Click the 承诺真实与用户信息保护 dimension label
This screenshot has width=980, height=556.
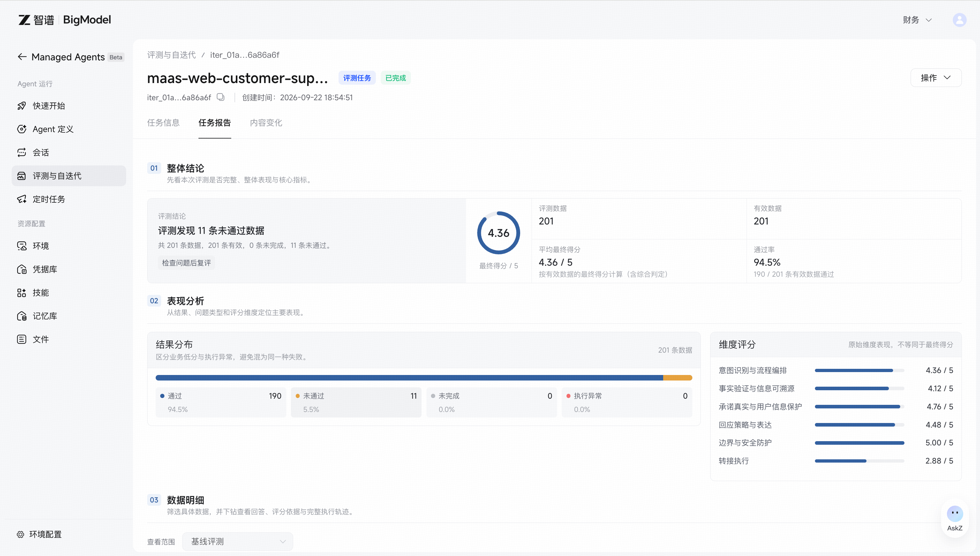[760, 406]
